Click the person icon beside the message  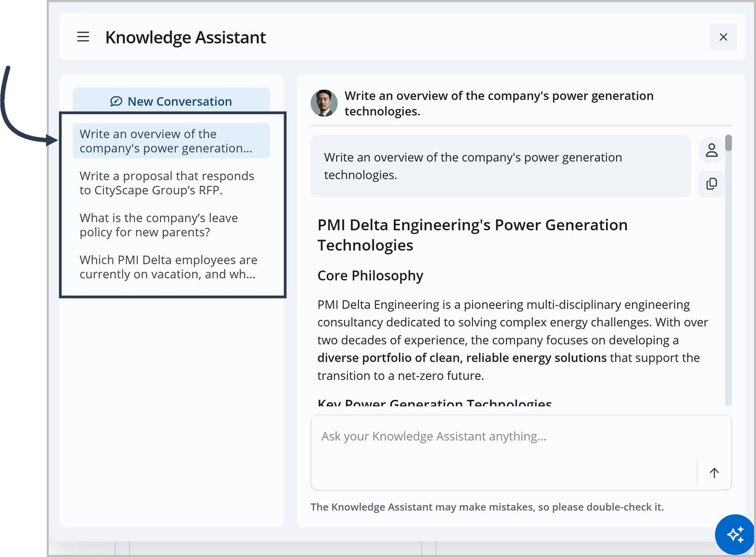click(712, 150)
